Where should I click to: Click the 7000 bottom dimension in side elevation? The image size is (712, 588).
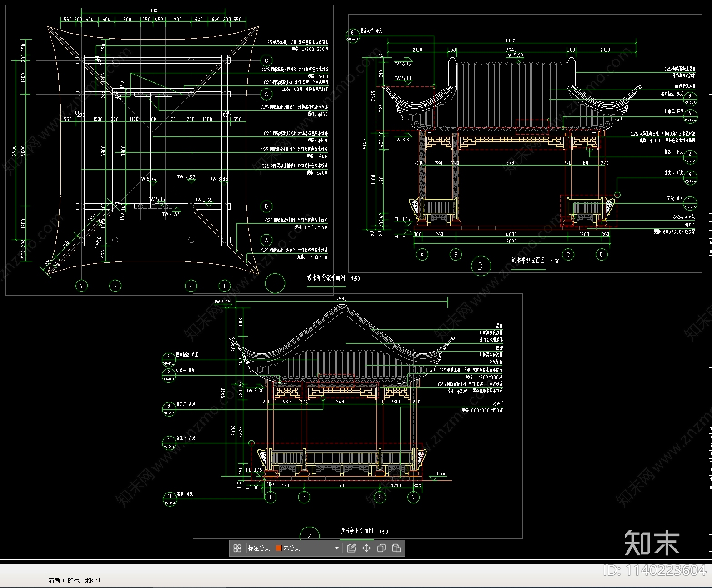tap(511, 241)
